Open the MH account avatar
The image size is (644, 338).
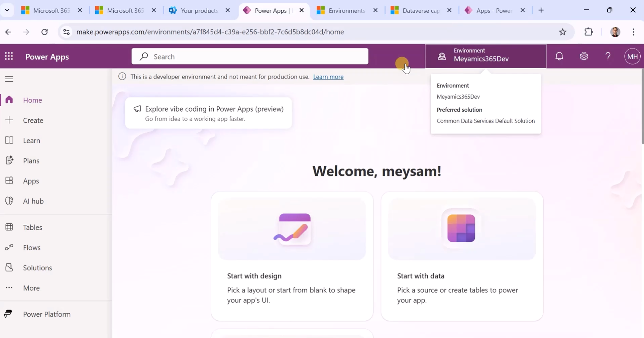(x=633, y=56)
